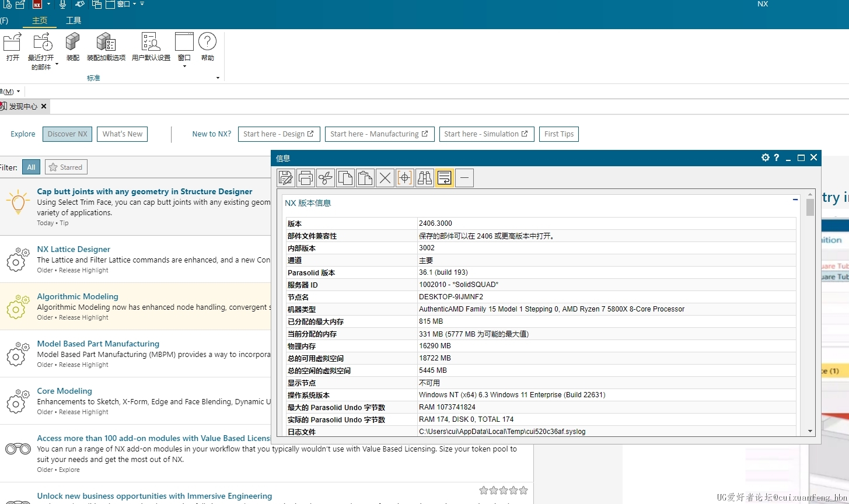Open the NX Lattice Designer article
This screenshot has width=849, height=504.
point(74,249)
